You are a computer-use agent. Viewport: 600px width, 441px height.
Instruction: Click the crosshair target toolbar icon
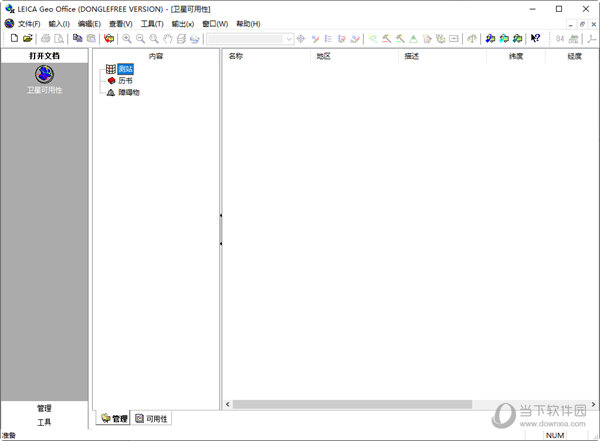pos(301,38)
